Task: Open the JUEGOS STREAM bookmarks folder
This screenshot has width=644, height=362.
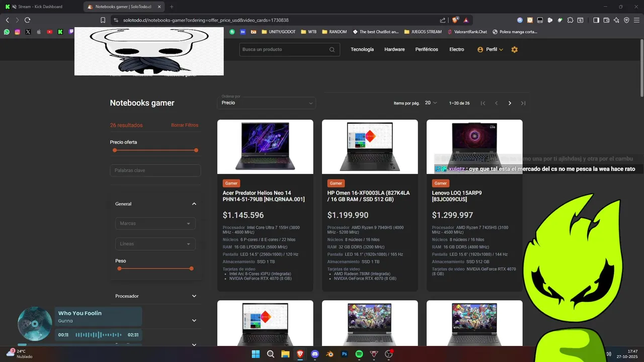Action: point(422,32)
